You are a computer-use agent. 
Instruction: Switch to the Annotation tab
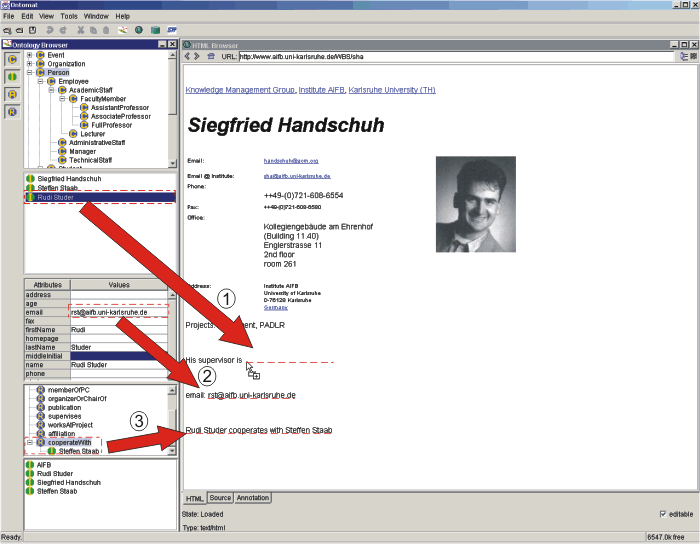pyautogui.click(x=253, y=498)
